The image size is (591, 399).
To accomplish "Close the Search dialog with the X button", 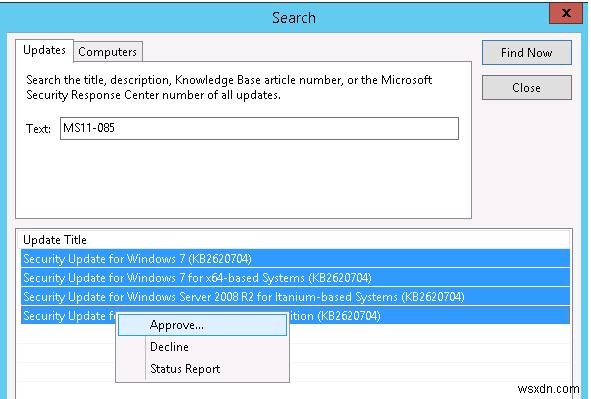I will click(566, 14).
